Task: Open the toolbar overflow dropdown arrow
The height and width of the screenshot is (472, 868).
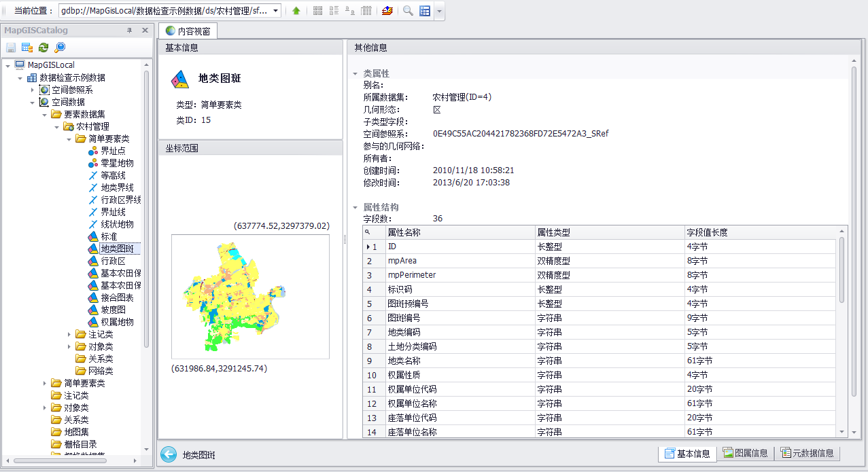Action: click(x=439, y=11)
